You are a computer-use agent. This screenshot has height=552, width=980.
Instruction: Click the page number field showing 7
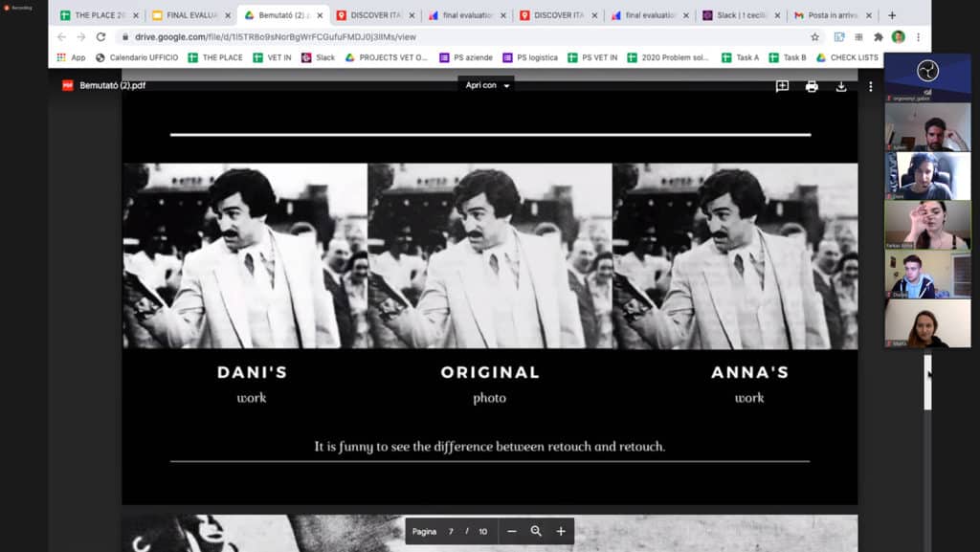(451, 531)
